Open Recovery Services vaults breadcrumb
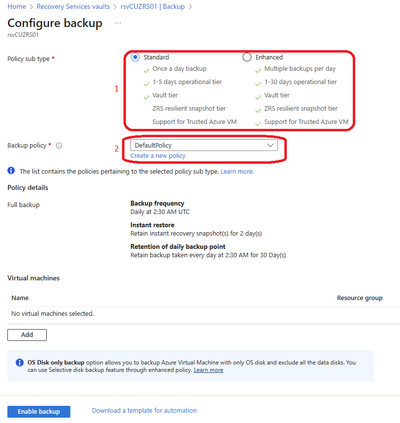400x423 pixels. click(x=73, y=7)
